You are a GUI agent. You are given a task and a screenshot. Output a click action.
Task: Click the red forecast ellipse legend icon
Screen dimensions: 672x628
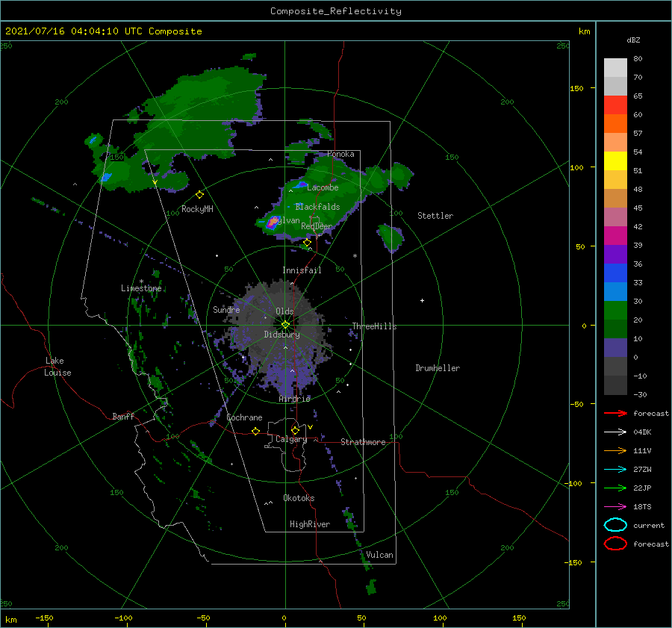click(x=615, y=544)
